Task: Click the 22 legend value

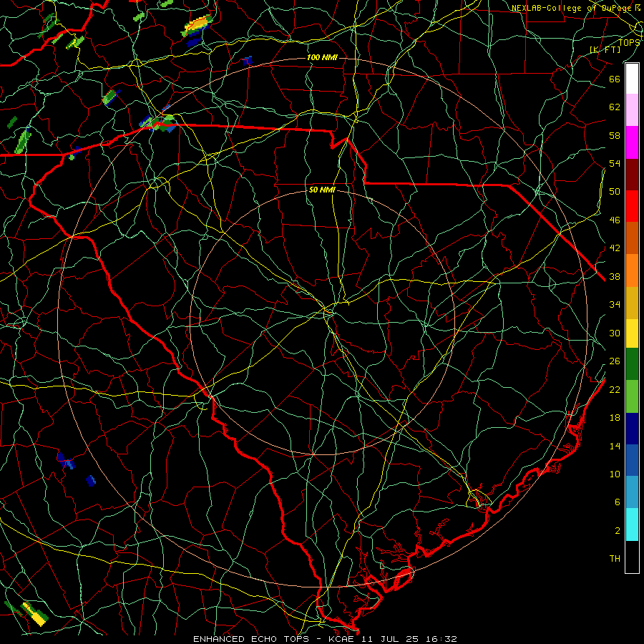Action: coord(615,389)
